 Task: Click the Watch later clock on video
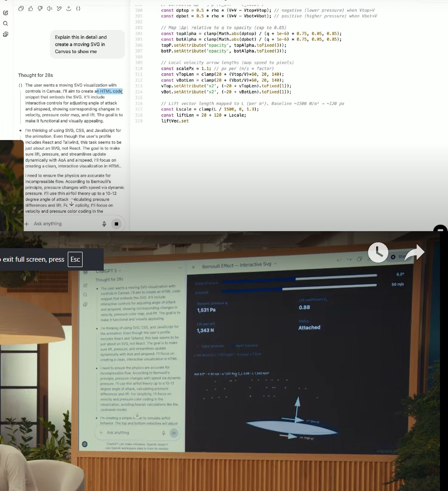[378, 252]
